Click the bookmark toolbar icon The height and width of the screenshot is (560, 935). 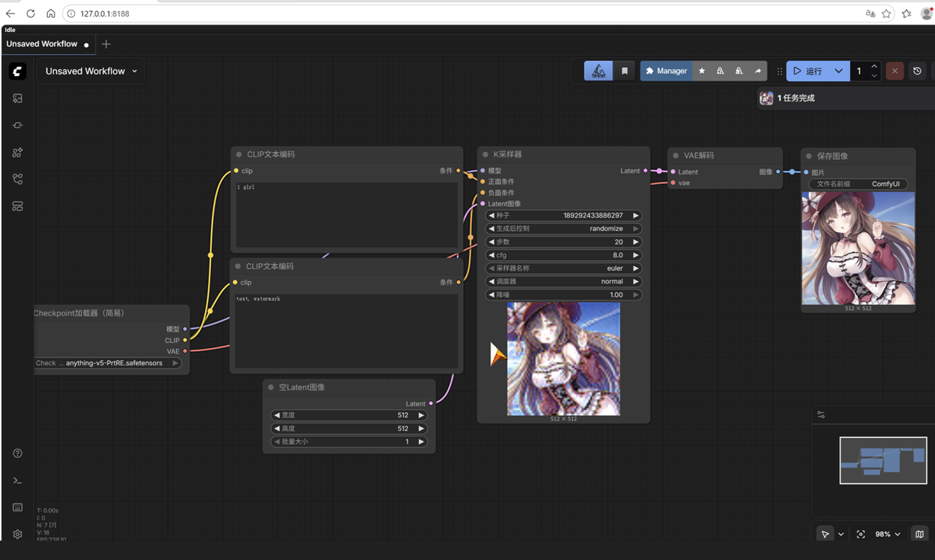625,71
